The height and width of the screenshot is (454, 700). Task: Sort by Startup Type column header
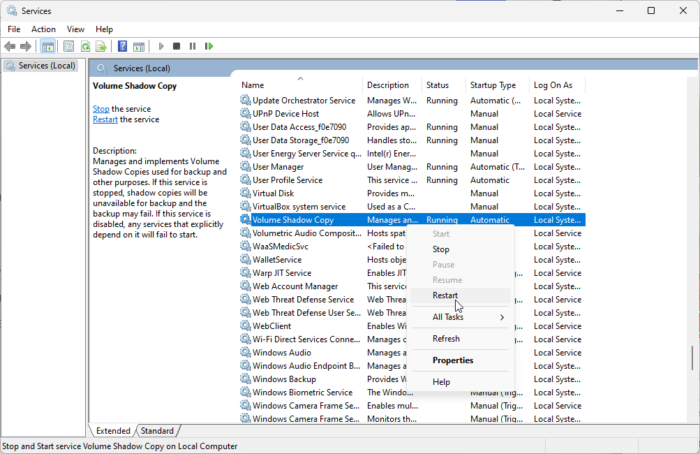tap(493, 85)
